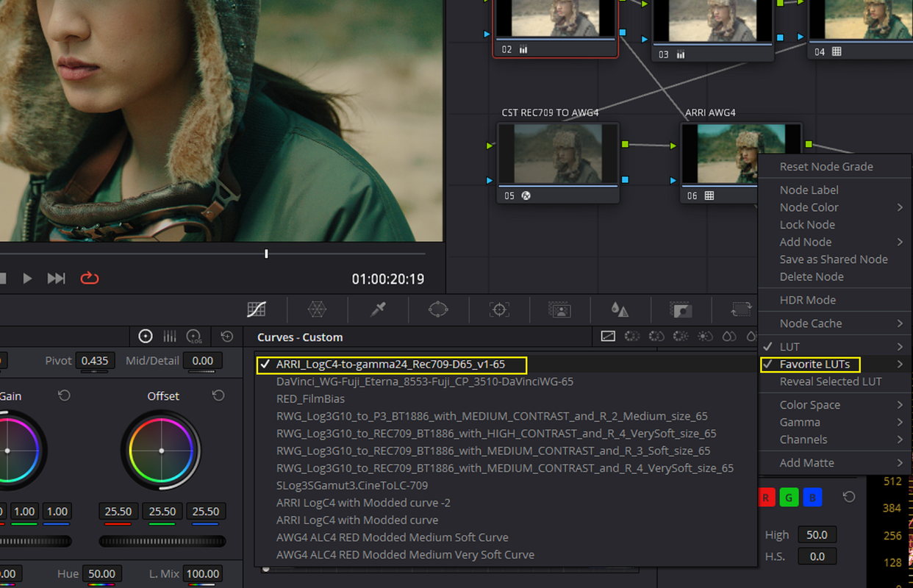Toggle the blue channel B button
This screenshot has width=913, height=588.
point(812,498)
